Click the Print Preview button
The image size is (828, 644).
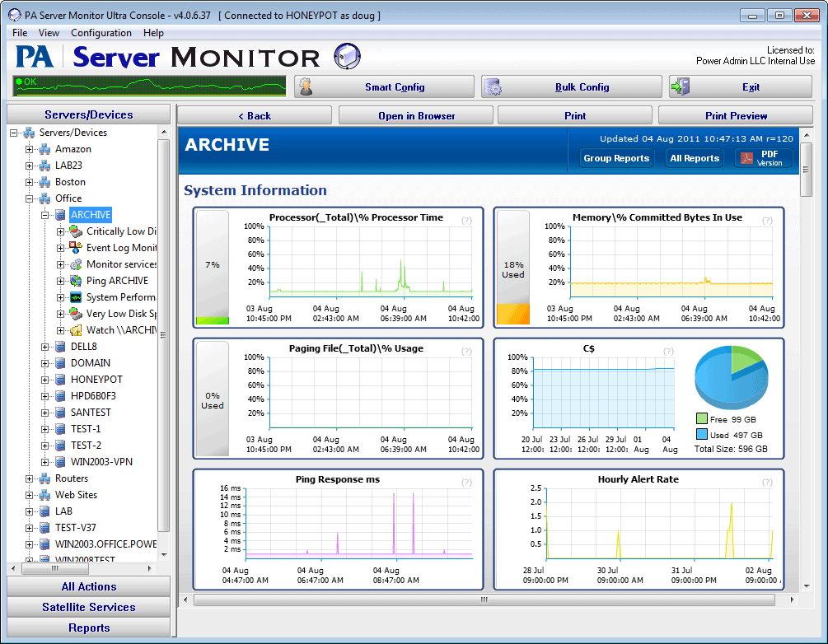[x=736, y=115]
